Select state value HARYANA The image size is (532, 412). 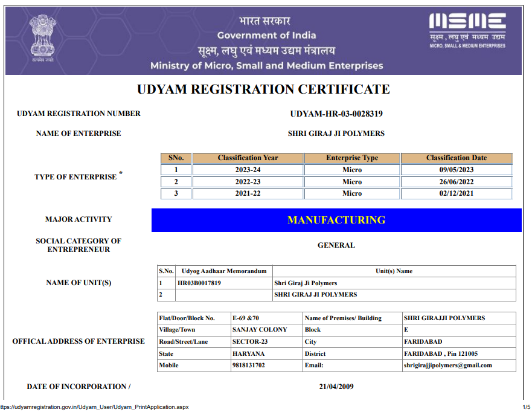coord(248,353)
